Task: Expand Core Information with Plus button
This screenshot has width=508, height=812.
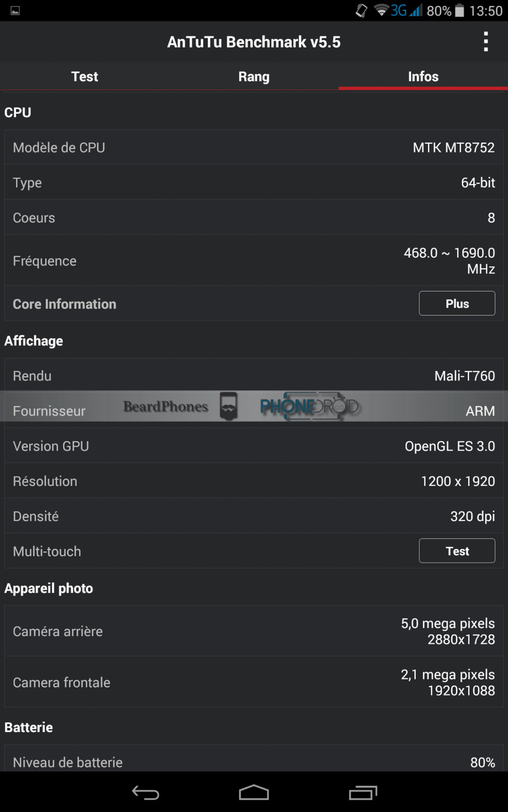Action: click(x=457, y=303)
